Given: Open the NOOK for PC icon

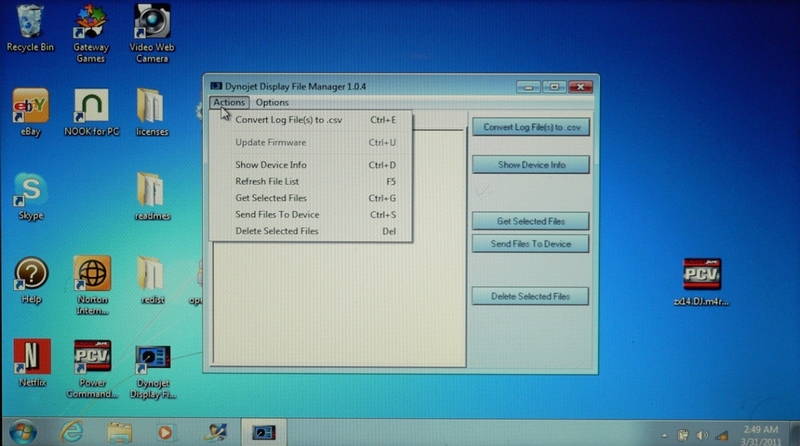Looking at the screenshot, I should tap(91, 106).
